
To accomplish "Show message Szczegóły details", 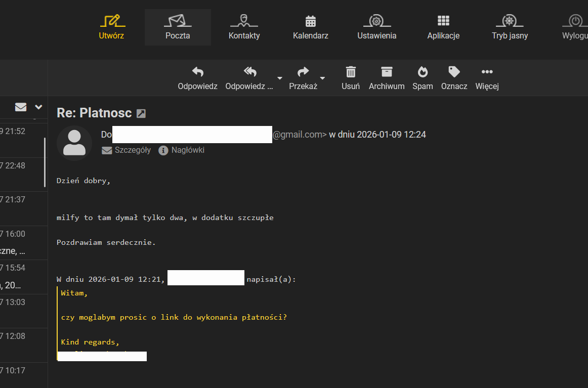I will click(x=127, y=150).
